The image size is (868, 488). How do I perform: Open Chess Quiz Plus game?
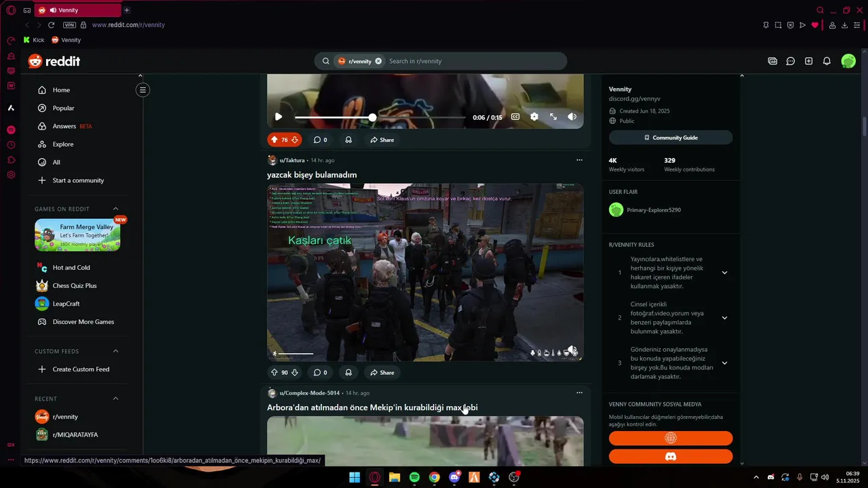[x=75, y=286]
